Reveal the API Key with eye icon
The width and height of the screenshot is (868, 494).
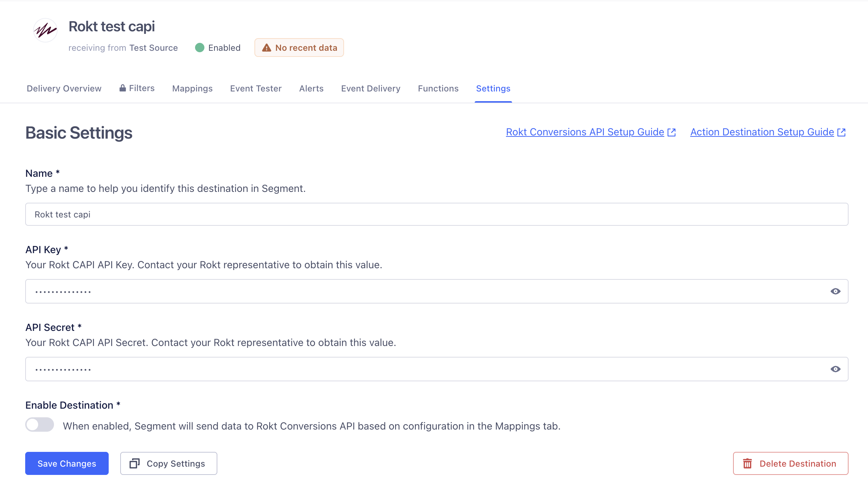836,291
